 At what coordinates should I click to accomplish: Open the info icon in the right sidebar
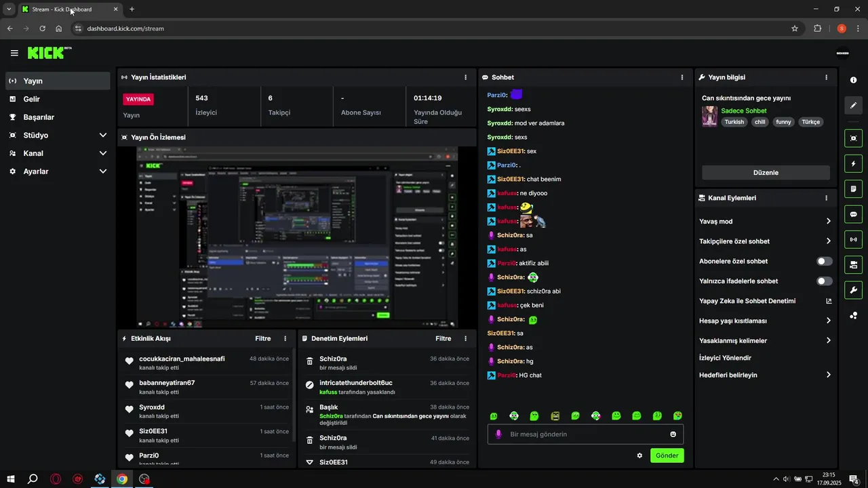pos(853,80)
